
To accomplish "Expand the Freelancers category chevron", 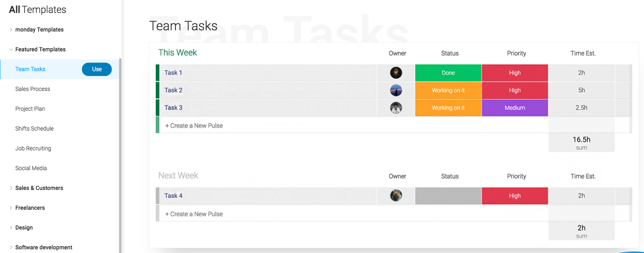I will [x=11, y=208].
